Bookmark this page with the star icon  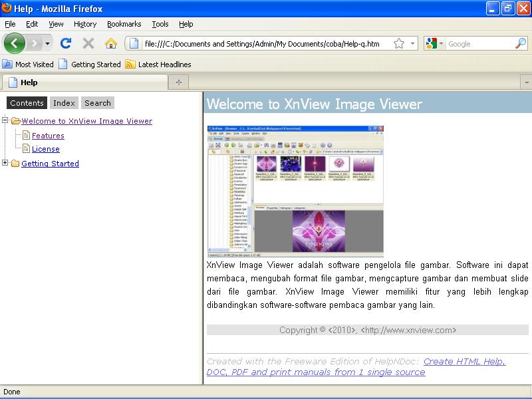point(399,43)
